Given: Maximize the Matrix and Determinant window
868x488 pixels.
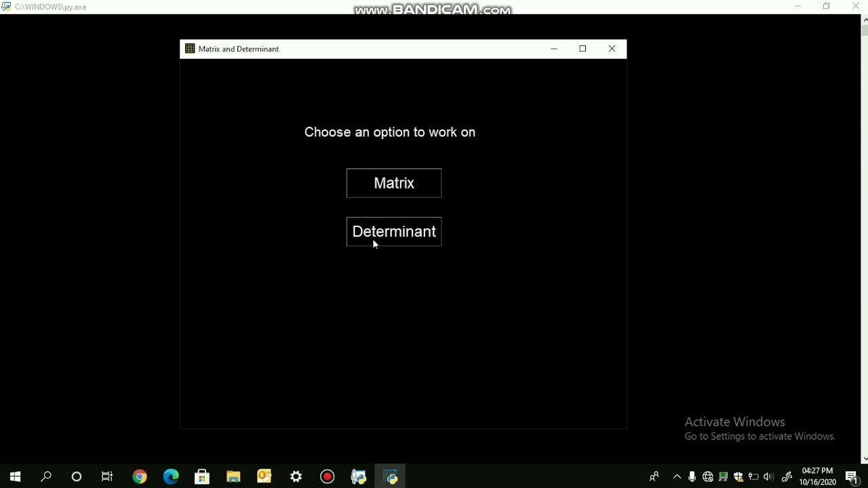Looking at the screenshot, I should 583,49.
